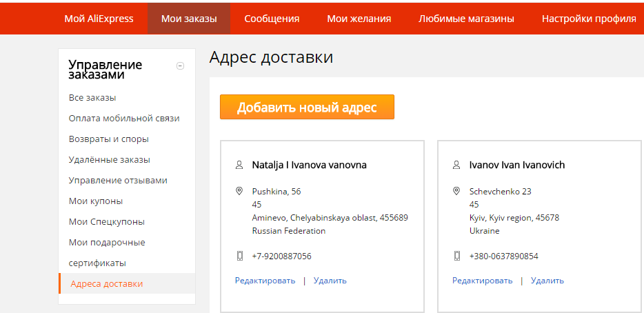Open Мои купоны in the sidebar
This screenshot has width=644, height=313.
pyautogui.click(x=96, y=201)
